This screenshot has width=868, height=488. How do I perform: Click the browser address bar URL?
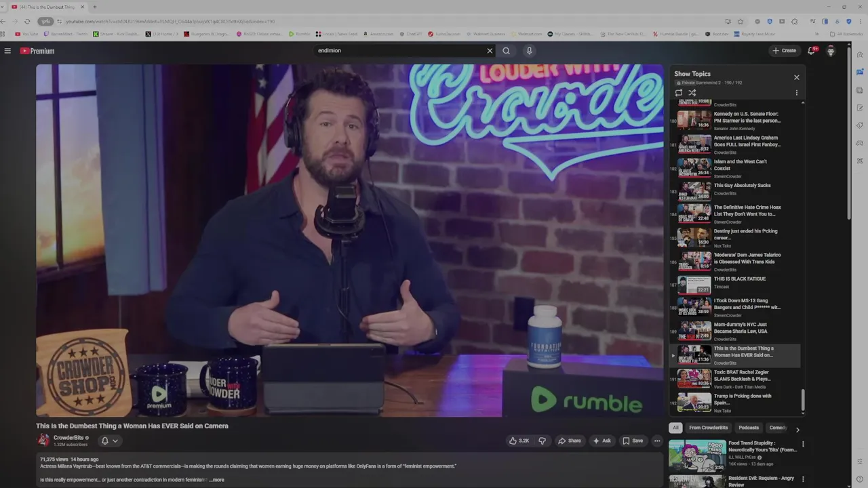point(170,21)
